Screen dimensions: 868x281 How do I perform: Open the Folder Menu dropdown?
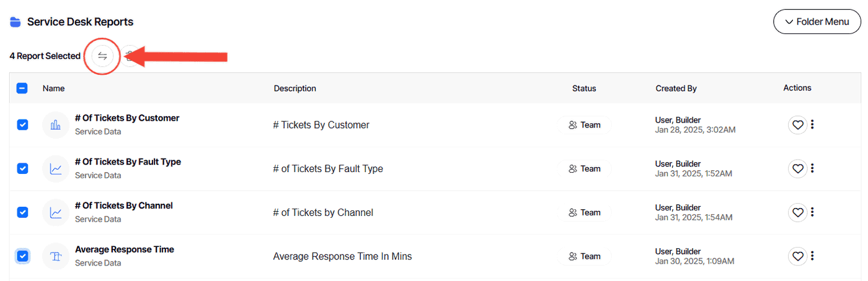[817, 22]
